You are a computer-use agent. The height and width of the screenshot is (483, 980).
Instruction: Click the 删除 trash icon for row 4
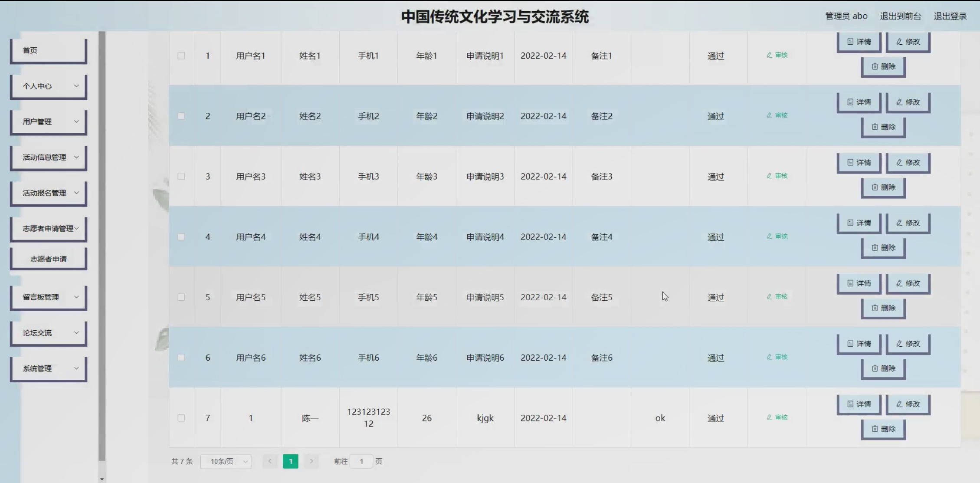click(875, 248)
